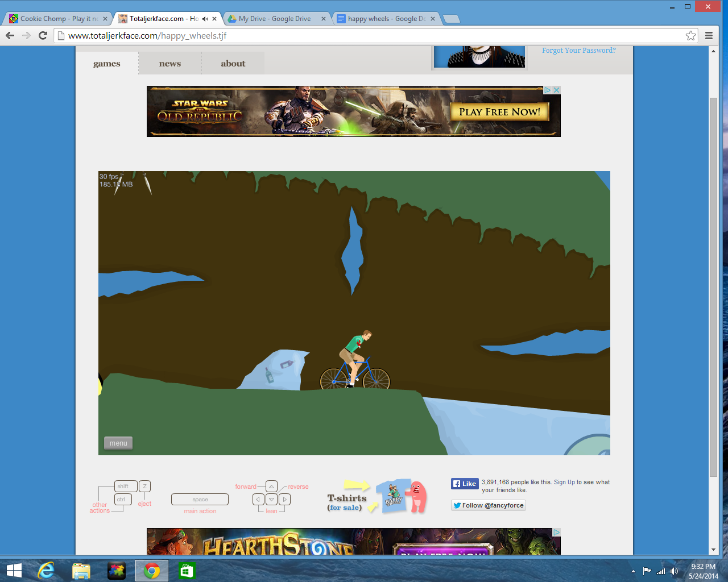Click the left arrow lean key icon
The width and height of the screenshot is (728, 582).
(258, 500)
